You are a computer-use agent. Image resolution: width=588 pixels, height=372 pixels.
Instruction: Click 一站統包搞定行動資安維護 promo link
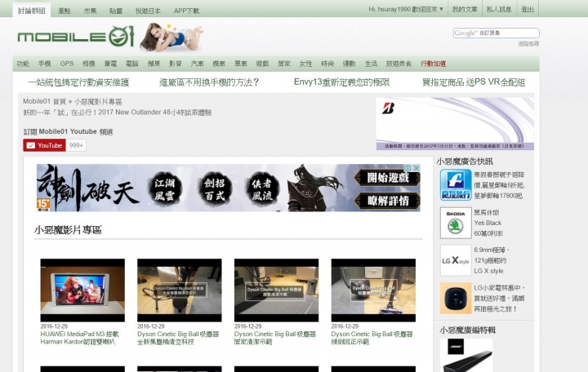pos(78,82)
